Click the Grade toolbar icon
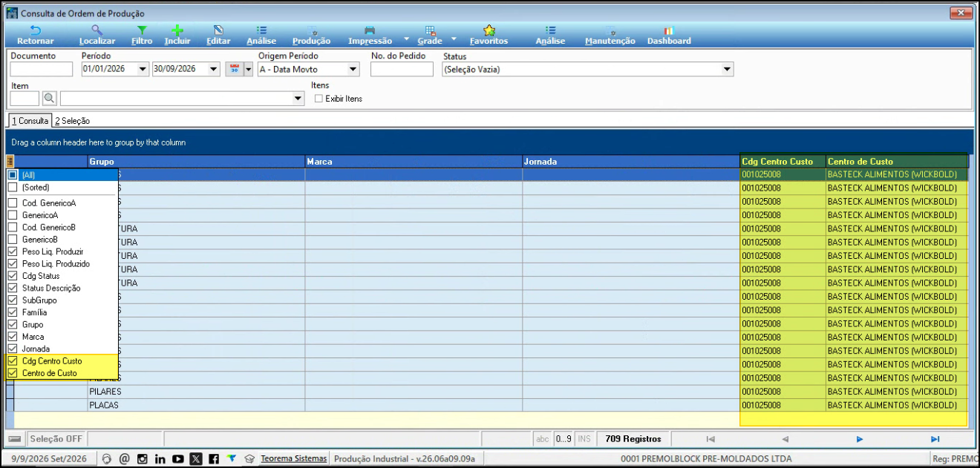The width and height of the screenshot is (980, 468). point(430,30)
